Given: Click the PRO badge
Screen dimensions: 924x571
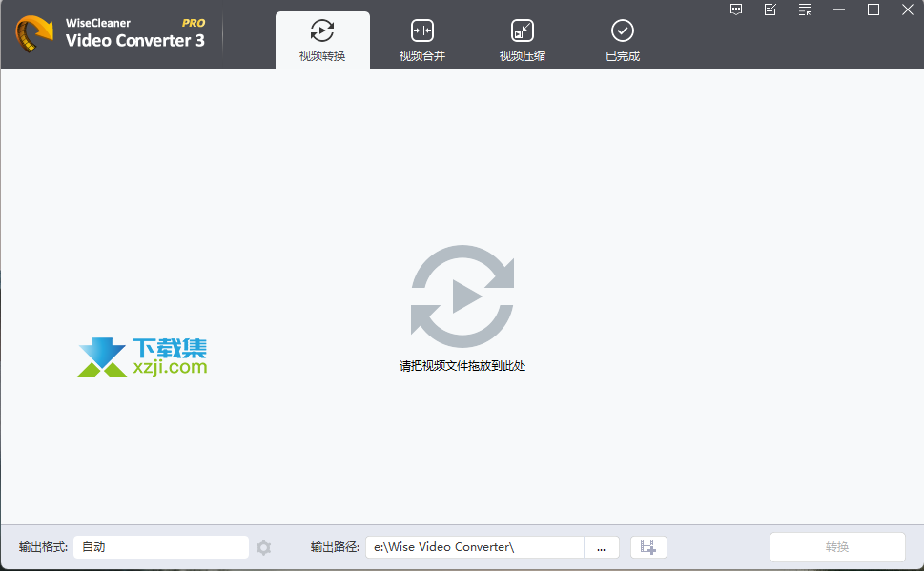Looking at the screenshot, I should pyautogui.click(x=194, y=23).
